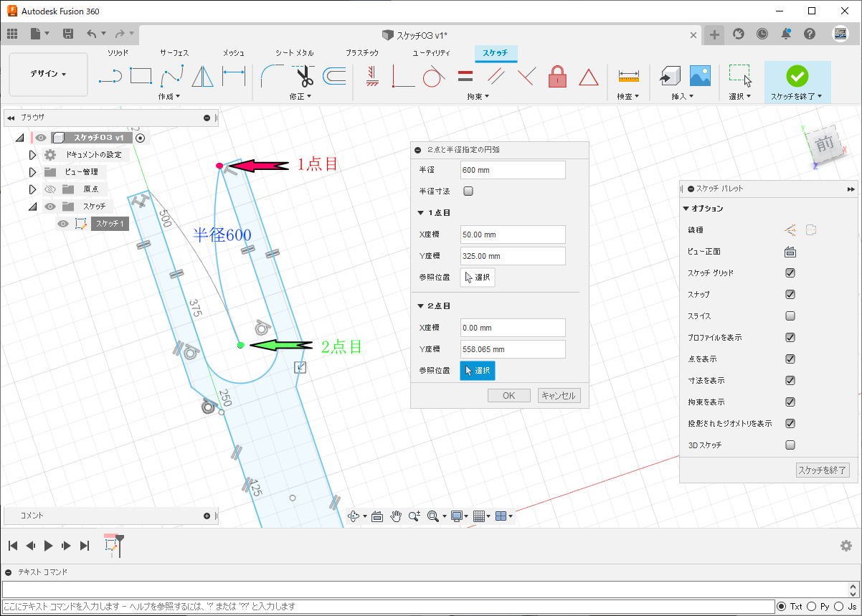This screenshot has height=616, width=862.
Task: Expand the ドキュメントの設定 tree node
Action: [32, 155]
